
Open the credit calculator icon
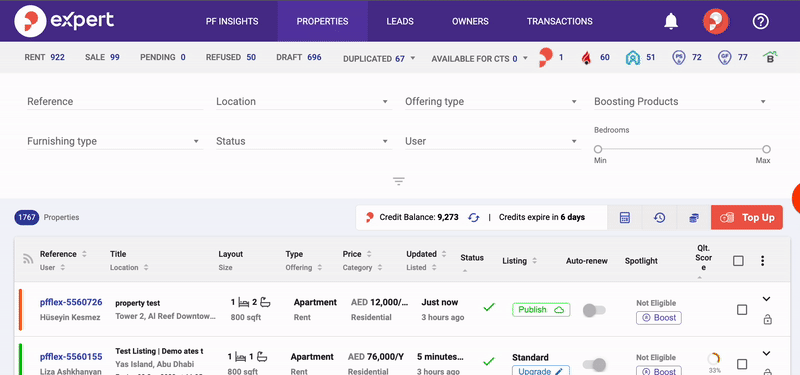(624, 218)
